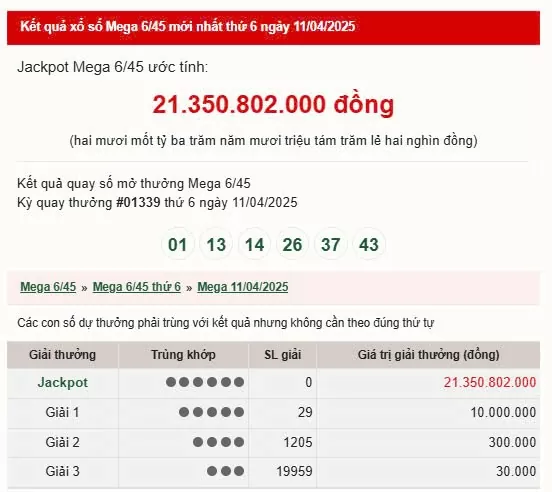Click the 'Trùng khớp' column header
The height and width of the screenshot is (492, 552).
[183, 355]
